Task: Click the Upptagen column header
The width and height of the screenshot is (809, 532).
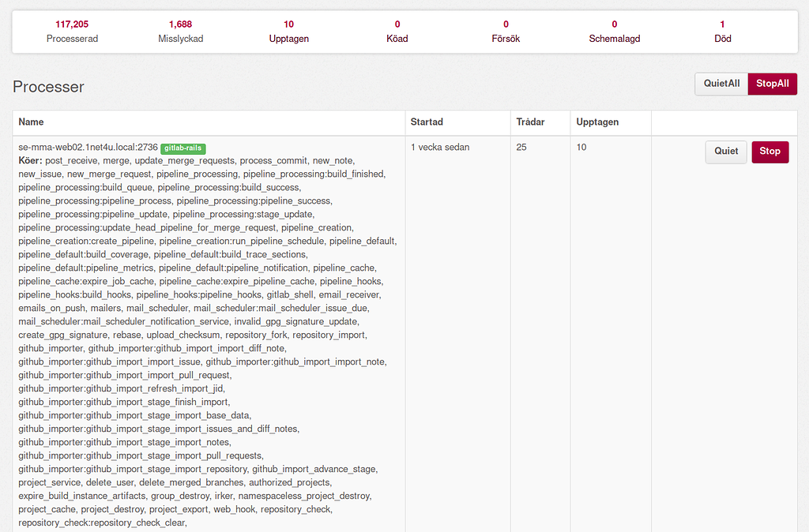Action: point(597,122)
